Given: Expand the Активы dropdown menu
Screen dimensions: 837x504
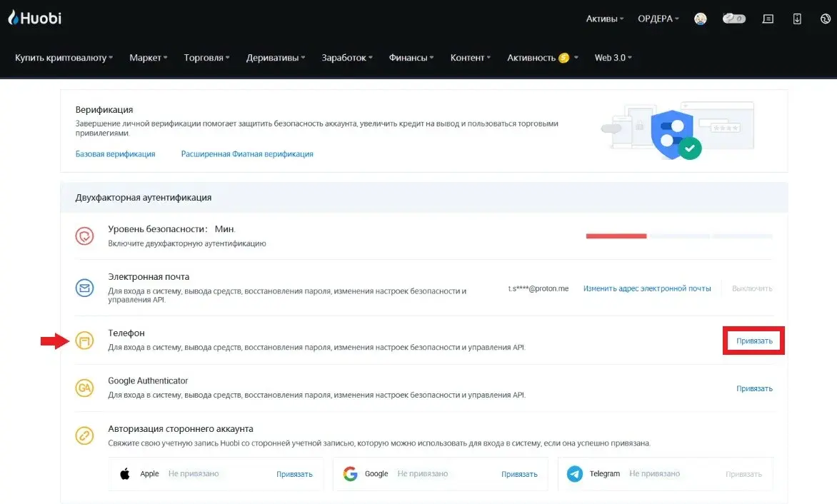Looking at the screenshot, I should (x=604, y=19).
